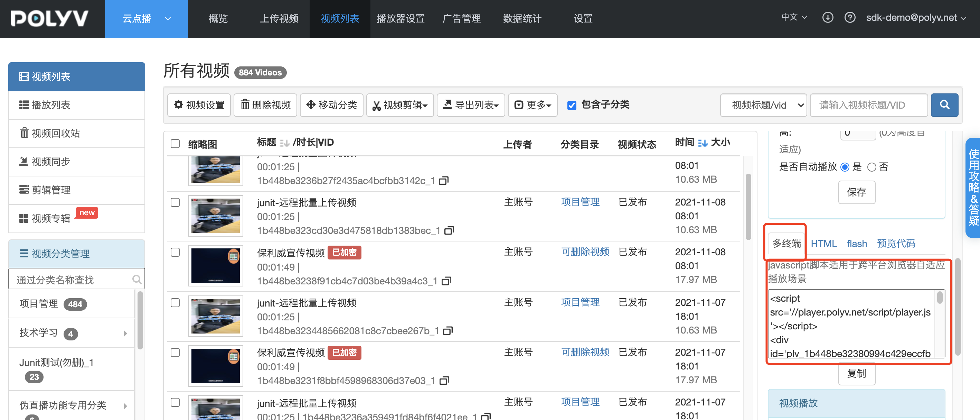The width and height of the screenshot is (980, 420).
Task: Copy VID 1b448be3234485662081c8c7cbee267b_1 icon
Action: [x=448, y=331]
